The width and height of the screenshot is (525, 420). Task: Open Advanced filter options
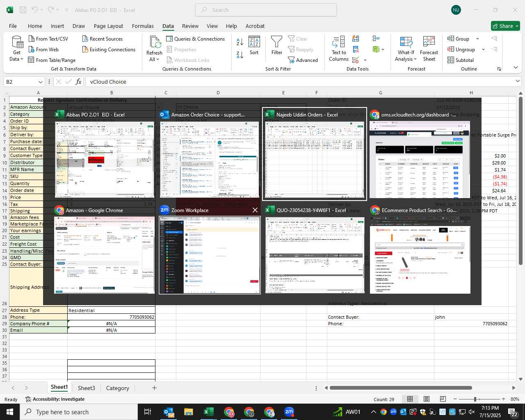[303, 60]
